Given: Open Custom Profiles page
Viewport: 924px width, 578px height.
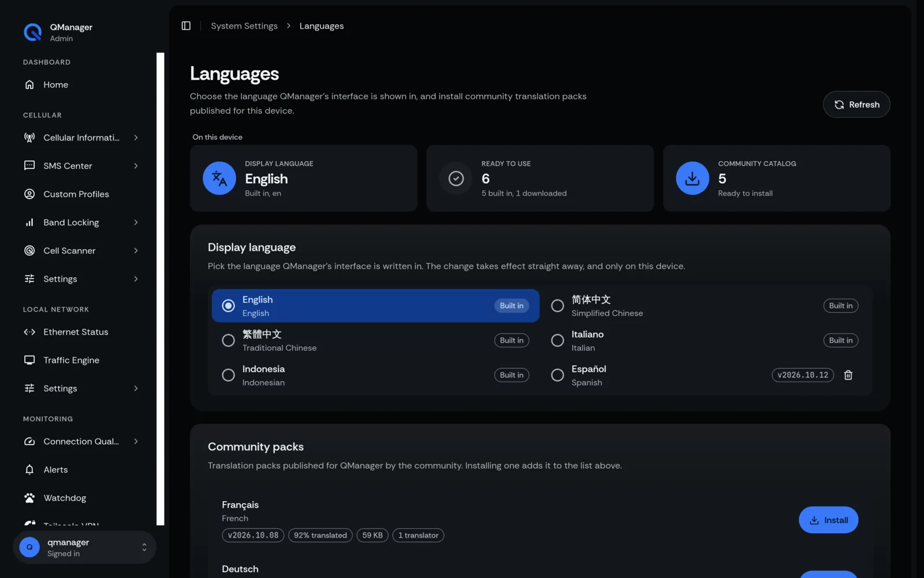Looking at the screenshot, I should pos(82,194).
